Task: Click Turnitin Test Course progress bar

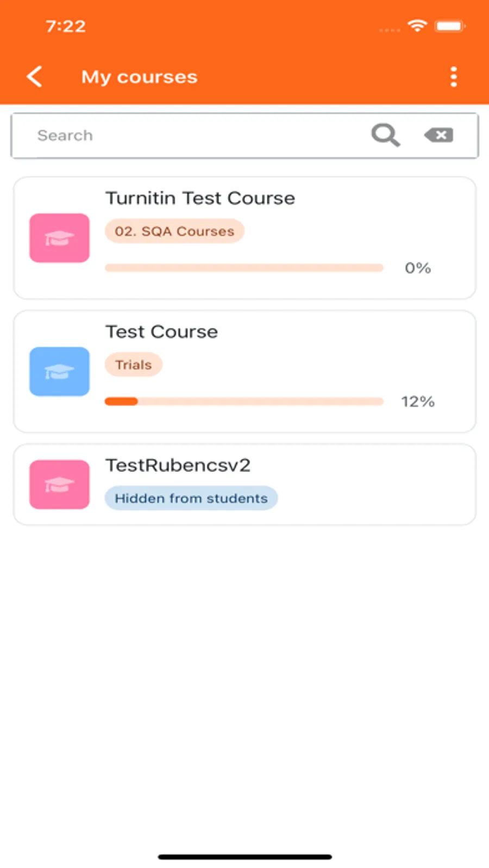Action: pos(244,268)
